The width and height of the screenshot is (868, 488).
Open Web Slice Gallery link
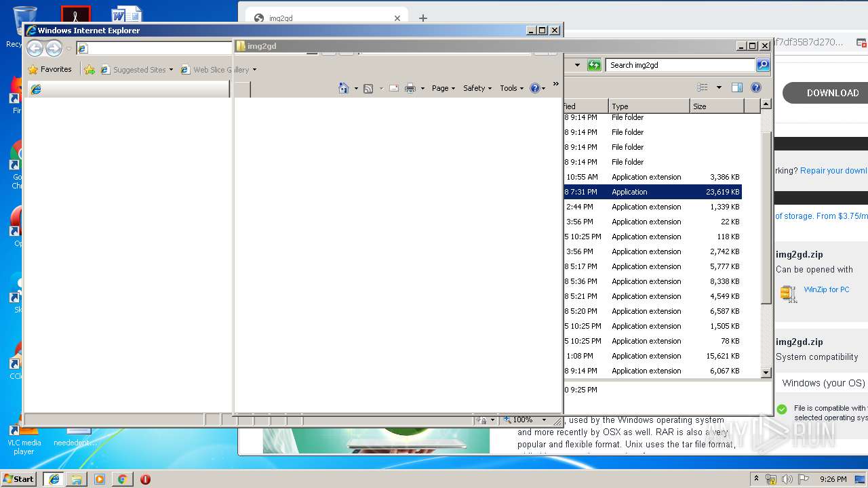coord(215,69)
